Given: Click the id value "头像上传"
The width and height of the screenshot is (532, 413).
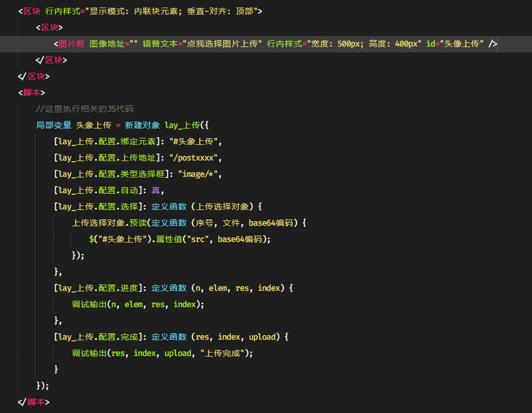Looking at the screenshot, I should [x=462, y=44].
